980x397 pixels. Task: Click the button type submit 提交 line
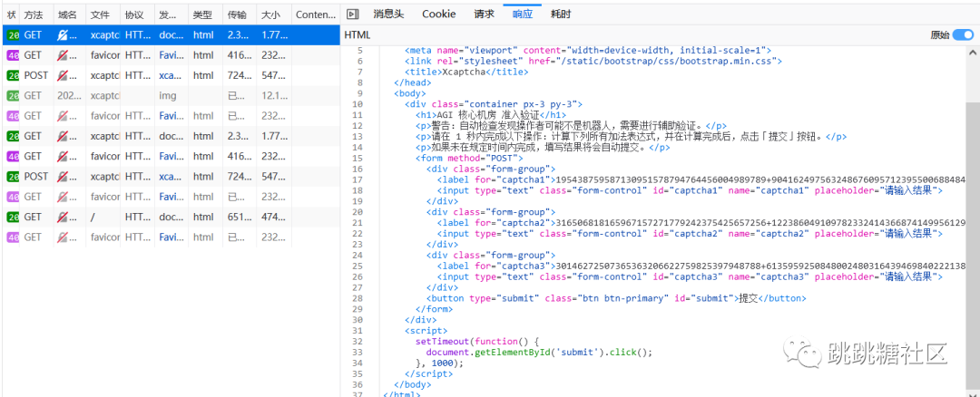click(616, 298)
